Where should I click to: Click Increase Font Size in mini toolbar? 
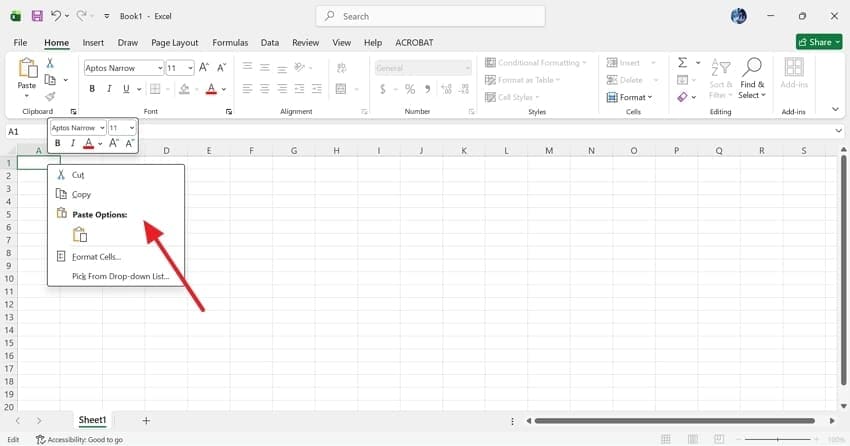click(113, 143)
